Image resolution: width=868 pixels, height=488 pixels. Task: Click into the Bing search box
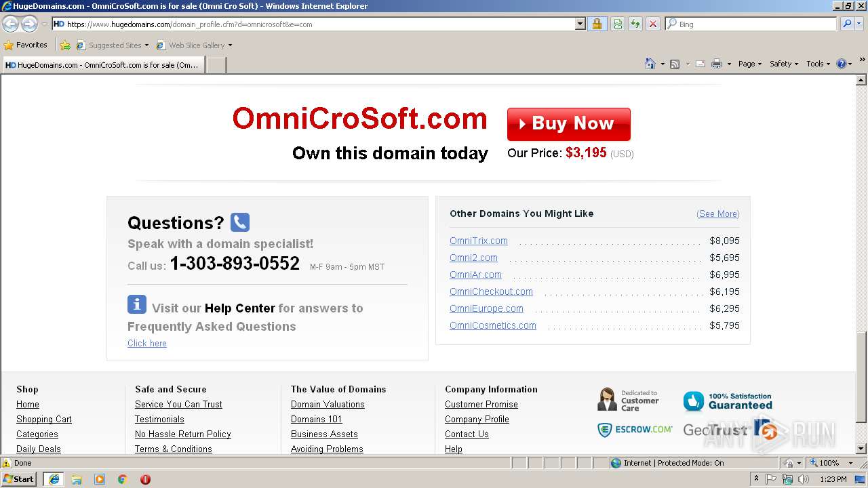(751, 24)
